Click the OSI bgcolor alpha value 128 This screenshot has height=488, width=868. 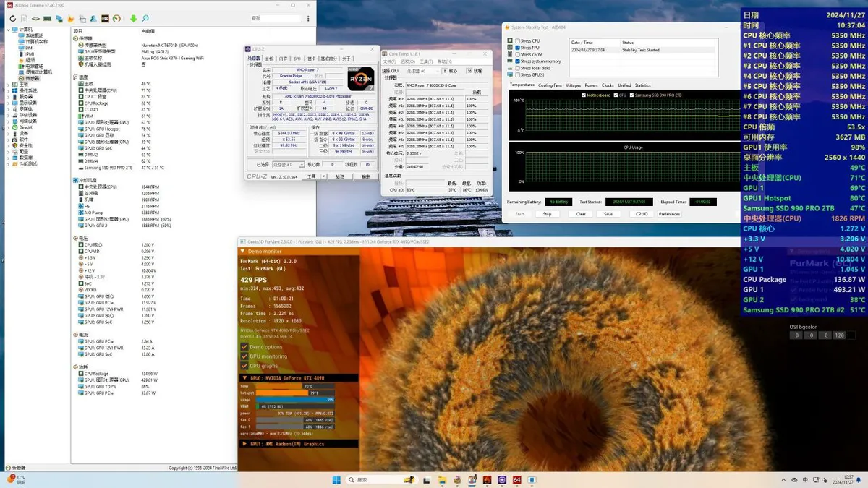838,335
